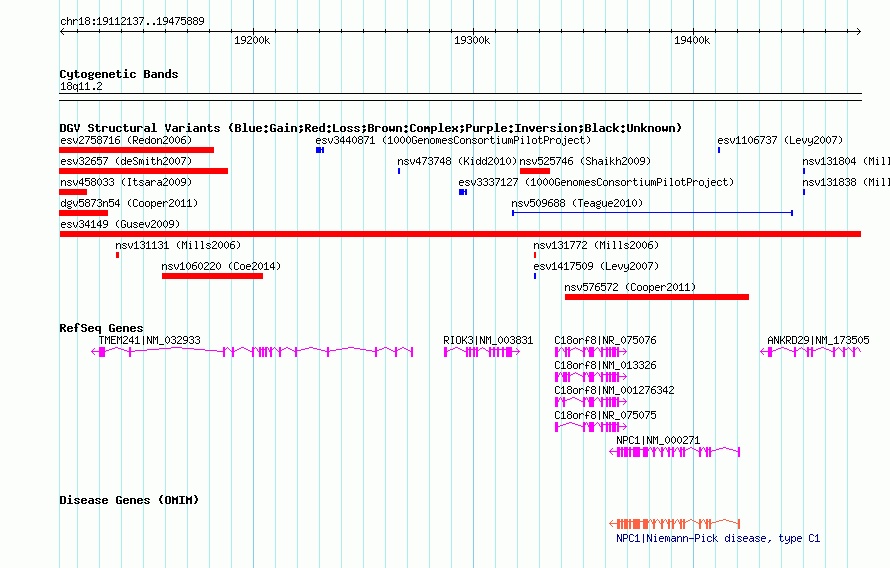Click the Disease Genes (OMIM) track title
The width and height of the screenshot is (890, 568).
tap(129, 500)
